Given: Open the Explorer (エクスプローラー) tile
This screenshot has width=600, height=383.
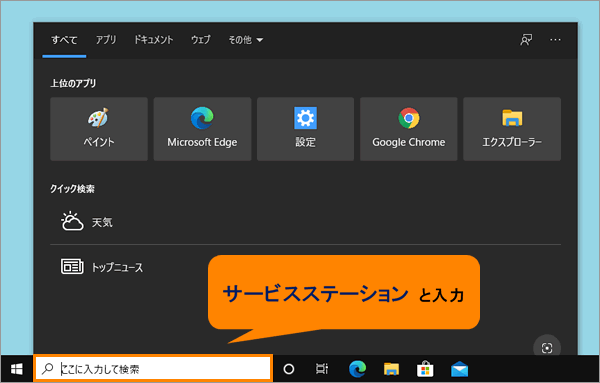Looking at the screenshot, I should (512, 129).
